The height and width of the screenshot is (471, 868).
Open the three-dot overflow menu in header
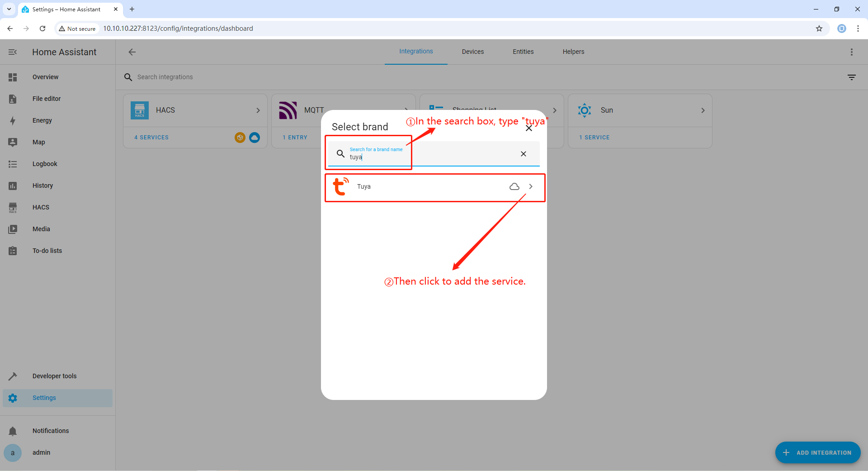tap(851, 52)
